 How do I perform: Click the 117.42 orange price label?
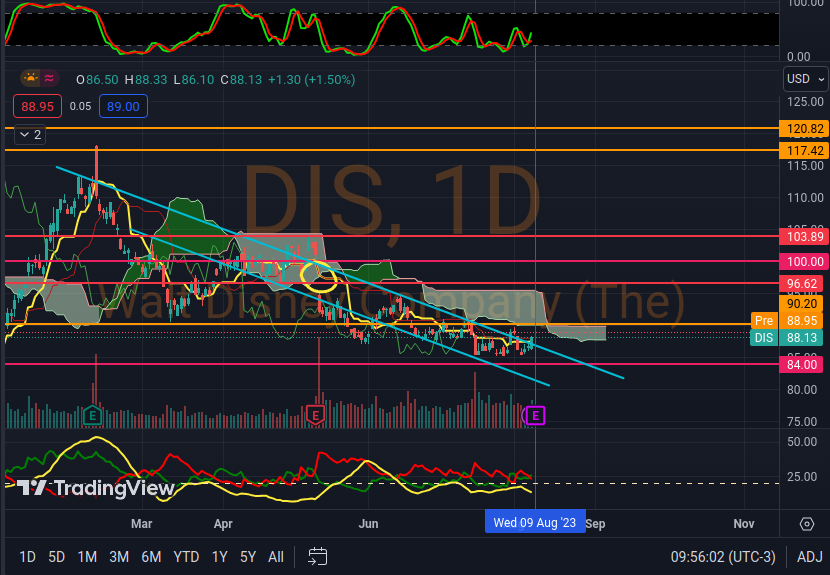[805, 151]
